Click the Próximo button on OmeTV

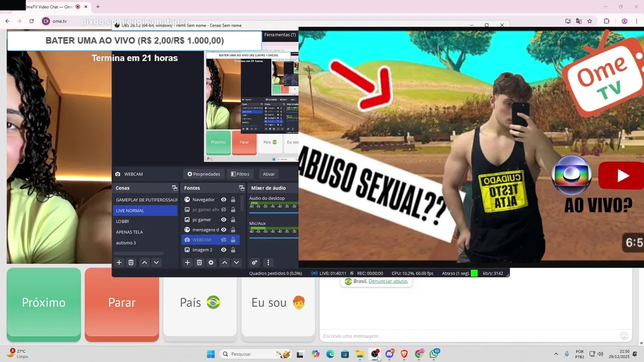(44, 305)
